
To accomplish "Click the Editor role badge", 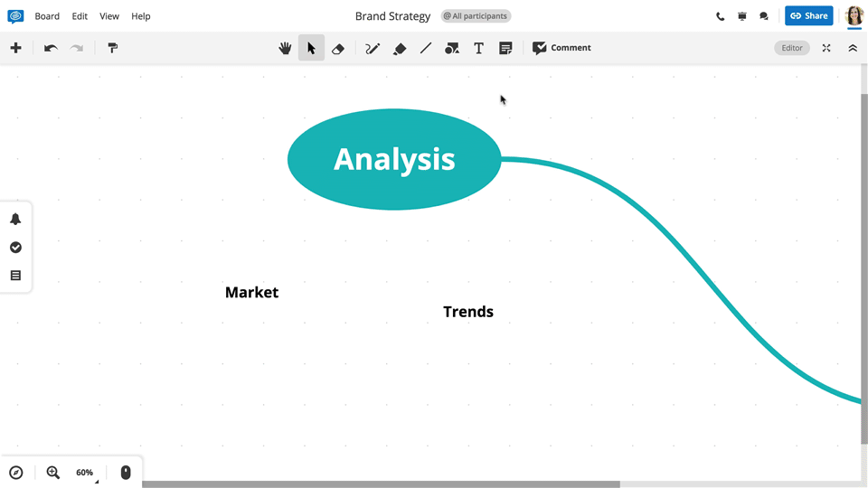I will [x=792, y=48].
